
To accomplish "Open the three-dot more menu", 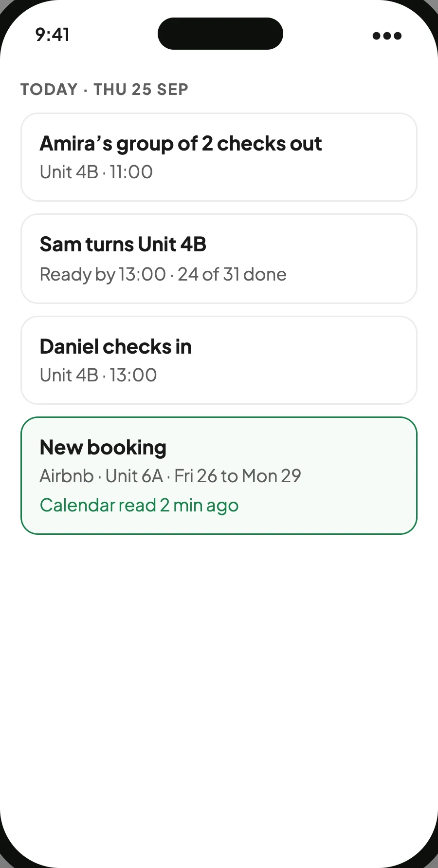I will (387, 36).
